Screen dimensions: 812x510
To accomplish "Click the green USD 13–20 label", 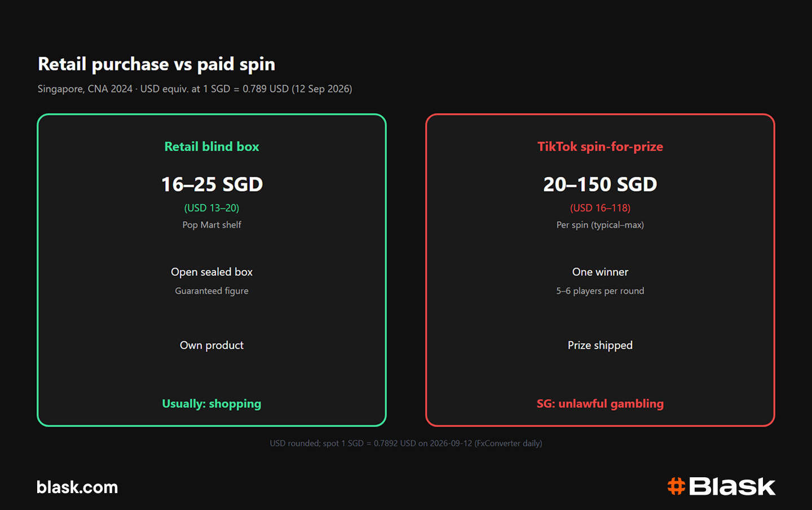I will pyautogui.click(x=211, y=208).
